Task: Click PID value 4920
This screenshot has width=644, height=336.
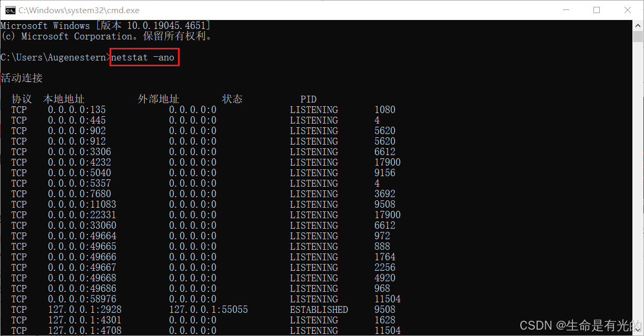Action: 385,278
